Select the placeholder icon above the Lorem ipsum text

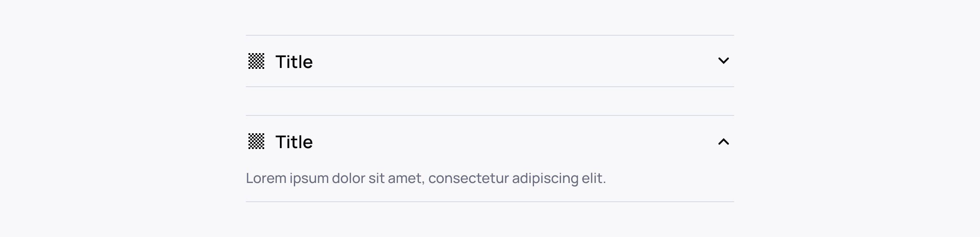256,141
